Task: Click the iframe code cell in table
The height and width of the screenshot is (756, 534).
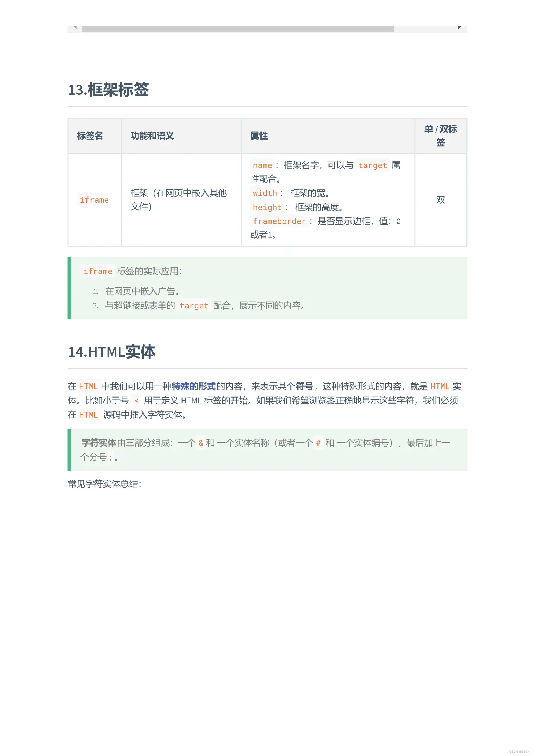Action: coord(94,200)
